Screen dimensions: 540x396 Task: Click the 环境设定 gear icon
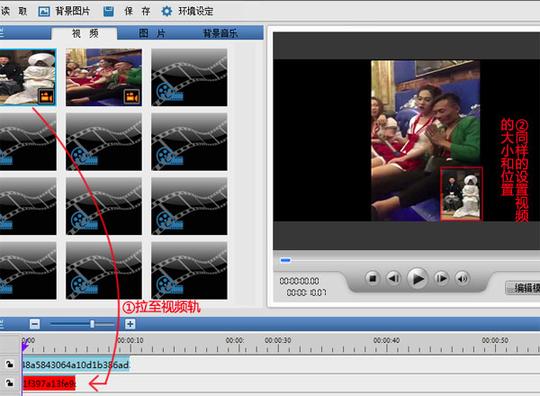(x=167, y=11)
